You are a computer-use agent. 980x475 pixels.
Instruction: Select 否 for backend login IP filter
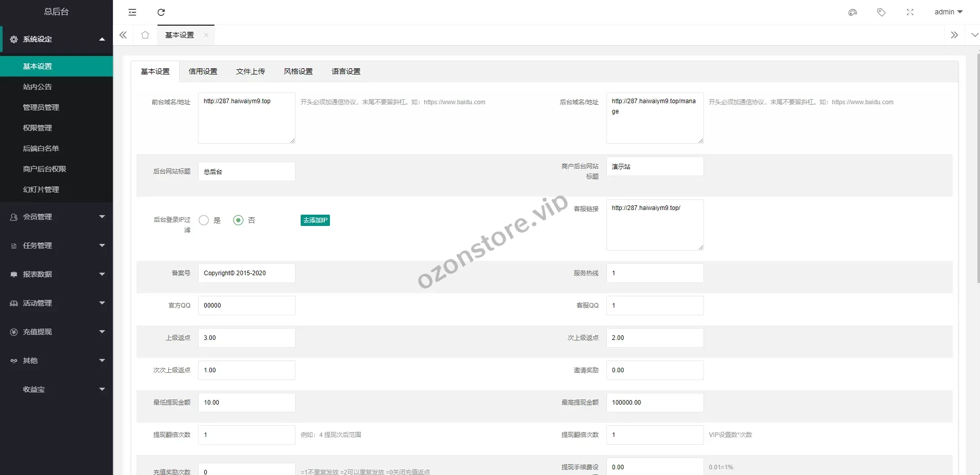[x=238, y=220]
